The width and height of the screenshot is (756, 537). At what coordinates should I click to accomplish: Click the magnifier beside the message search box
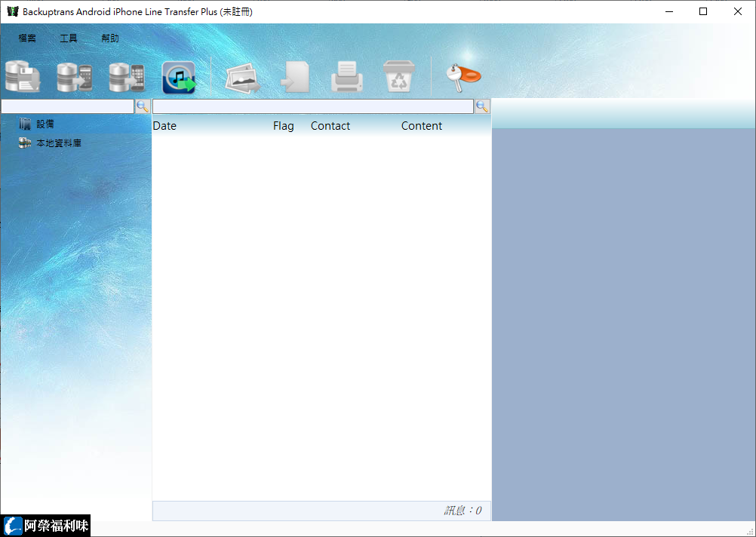click(483, 106)
